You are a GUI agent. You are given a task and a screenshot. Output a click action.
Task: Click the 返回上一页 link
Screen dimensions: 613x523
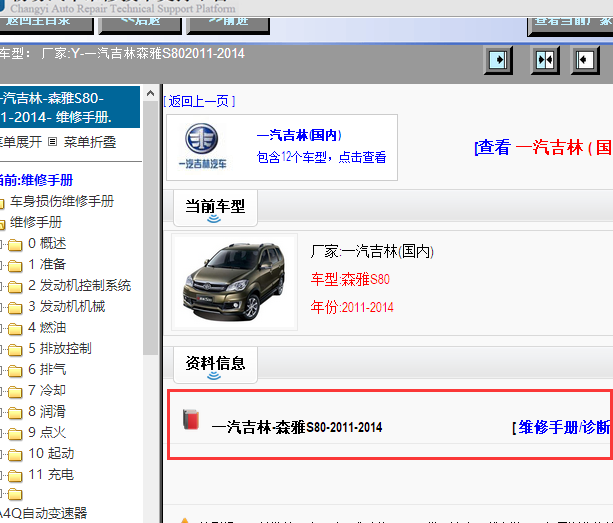point(199,102)
